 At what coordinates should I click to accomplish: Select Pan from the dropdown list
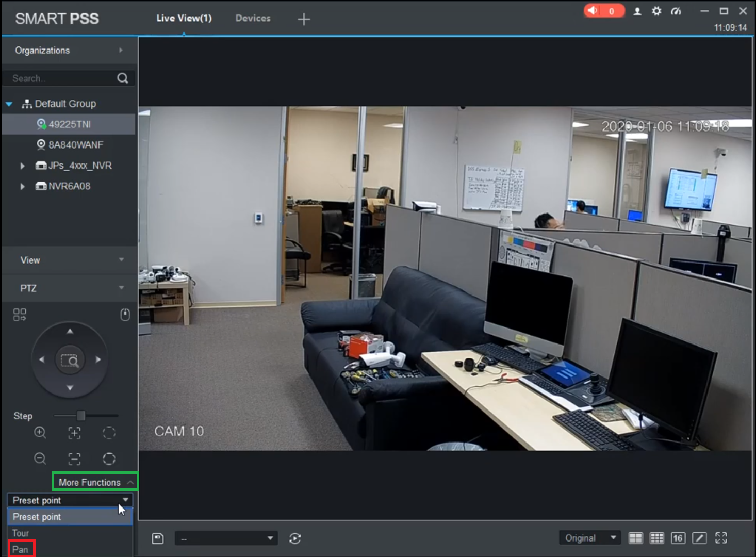[21, 549]
